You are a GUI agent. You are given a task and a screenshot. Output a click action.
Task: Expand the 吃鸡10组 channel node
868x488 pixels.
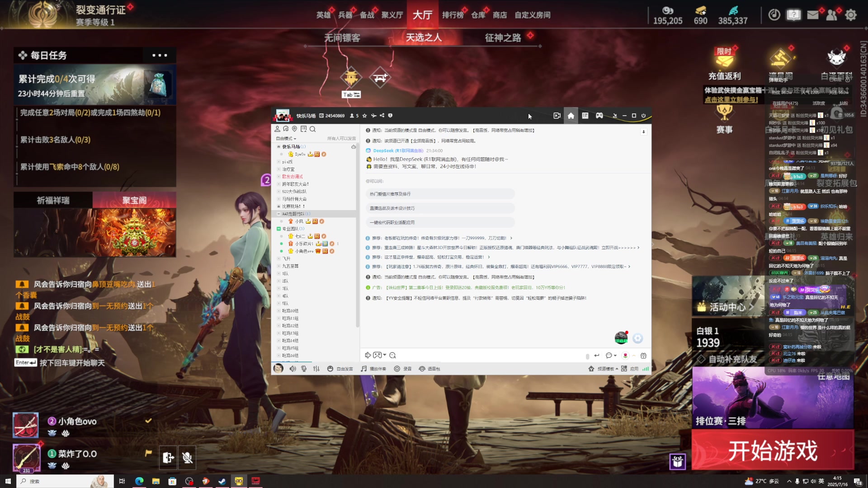pos(279,311)
